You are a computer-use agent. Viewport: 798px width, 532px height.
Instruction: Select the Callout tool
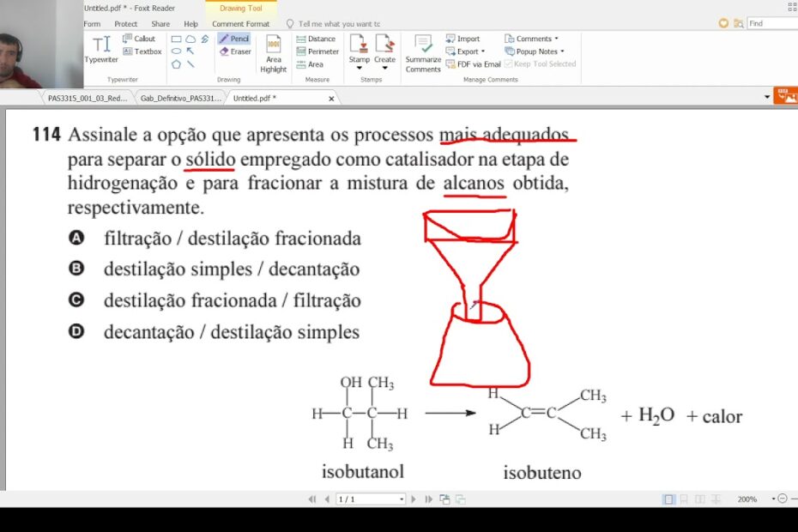[139, 39]
